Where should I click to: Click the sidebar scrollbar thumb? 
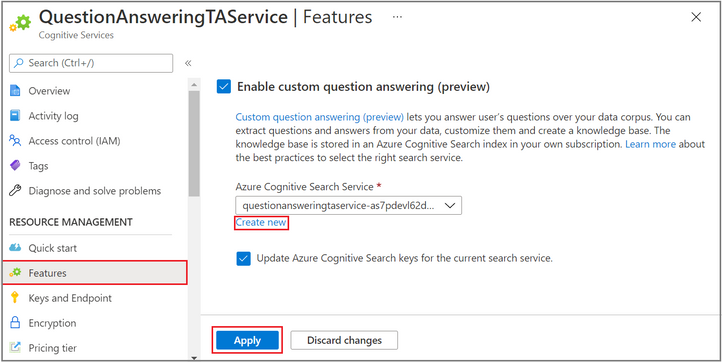click(x=194, y=143)
